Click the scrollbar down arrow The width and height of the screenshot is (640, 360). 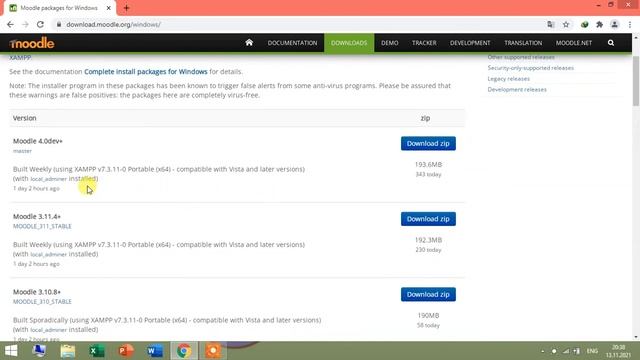636,337
